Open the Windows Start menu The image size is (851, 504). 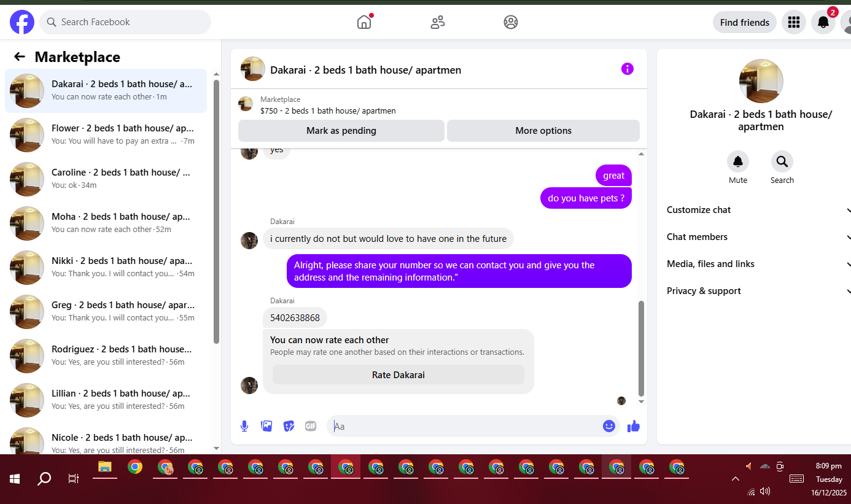coord(15,479)
